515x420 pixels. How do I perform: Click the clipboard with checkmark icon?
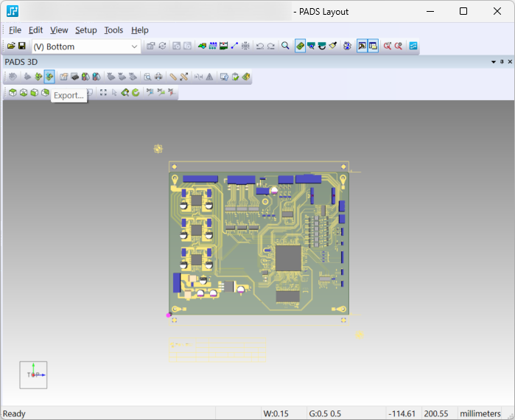coord(235,77)
